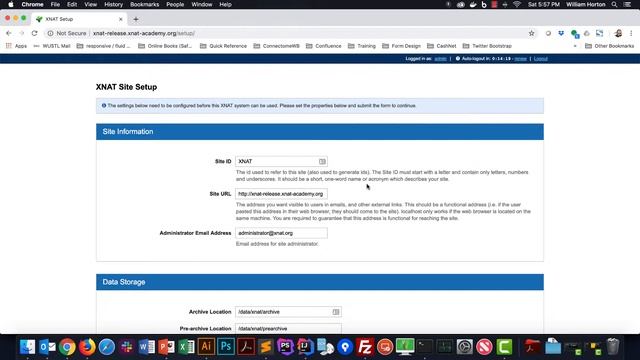Image resolution: width=640 pixels, height=360 pixels.
Task: Open the CashNet bookmarks folder
Action: point(442,46)
